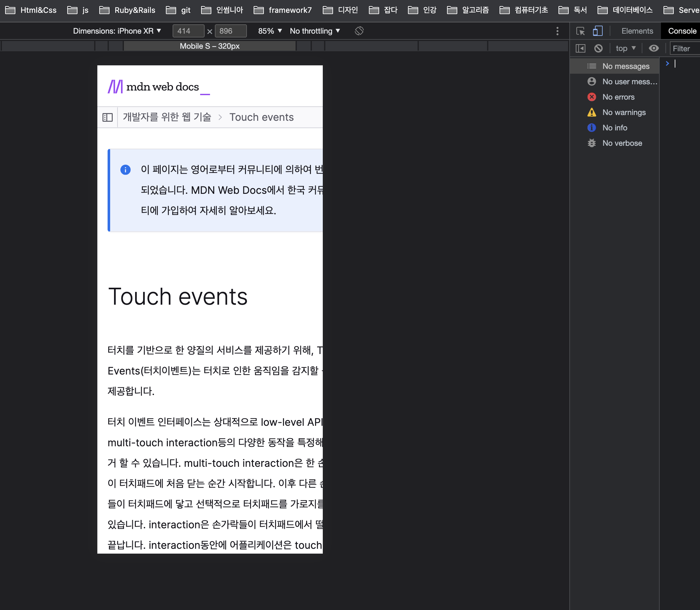Hide the console sidebar panel

(580, 48)
